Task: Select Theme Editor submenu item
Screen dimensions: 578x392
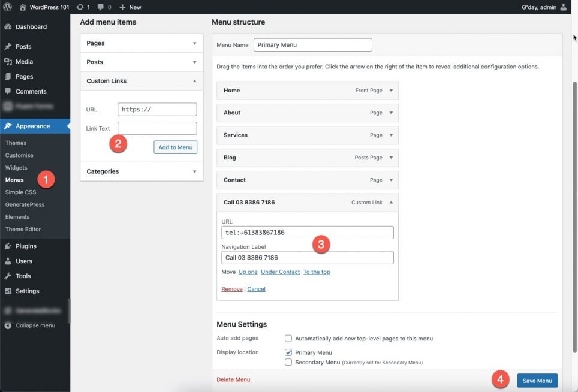Action: point(23,229)
